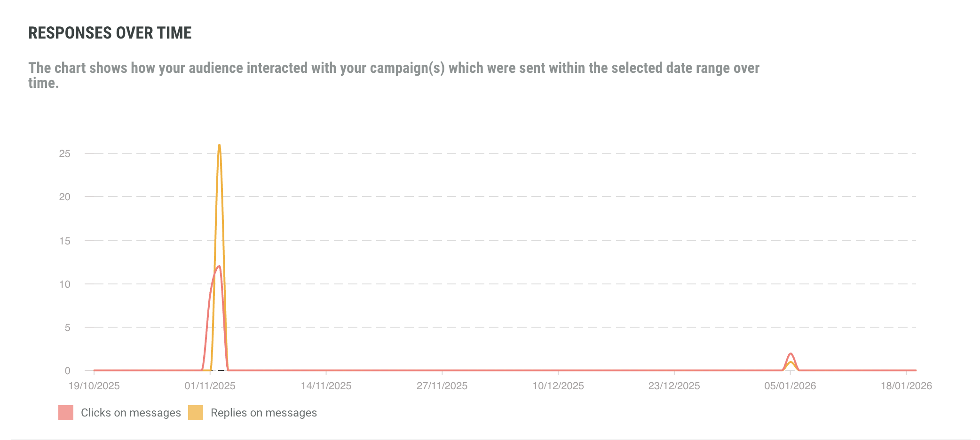Select the 14/11/2025 x-axis date label
Screen dimensions: 980x440
326,386
